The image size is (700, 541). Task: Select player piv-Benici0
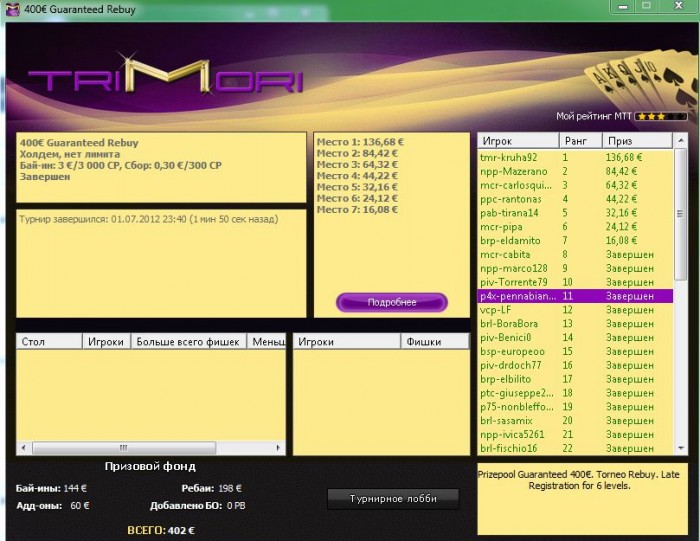(575, 337)
